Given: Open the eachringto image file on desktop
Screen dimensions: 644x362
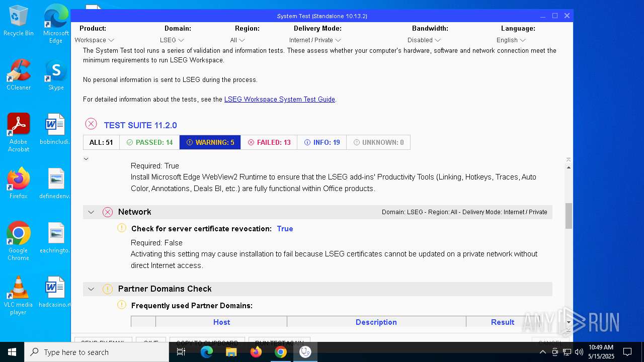Looking at the screenshot, I should (56, 238).
